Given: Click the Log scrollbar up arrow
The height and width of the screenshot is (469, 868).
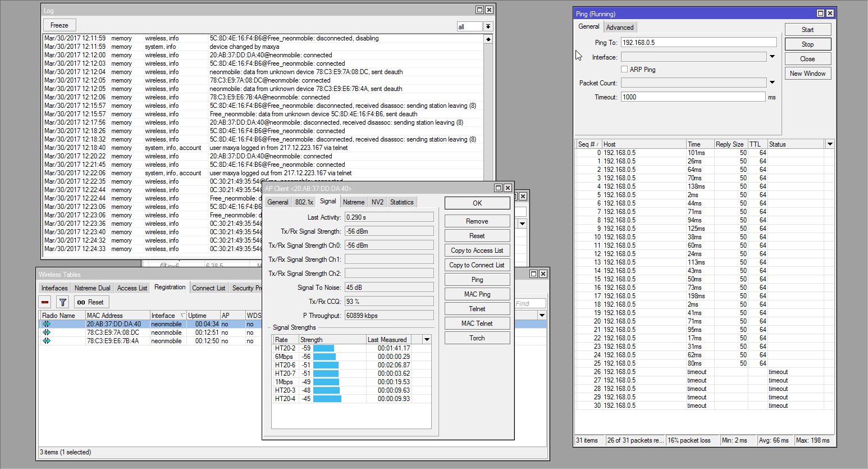Looking at the screenshot, I should 488,39.
